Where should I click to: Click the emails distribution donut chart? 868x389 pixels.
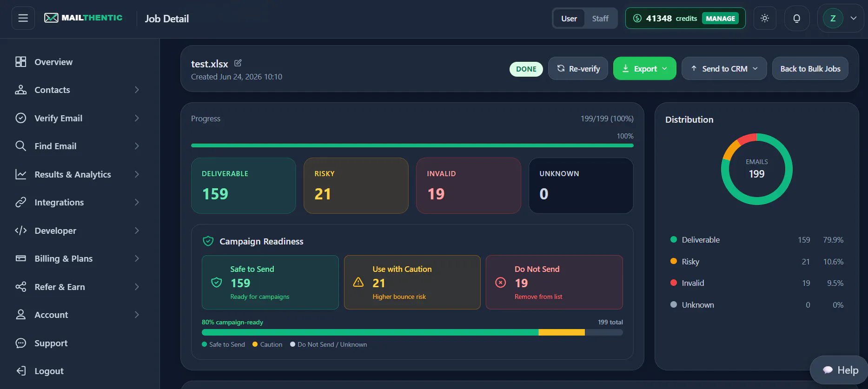756,169
